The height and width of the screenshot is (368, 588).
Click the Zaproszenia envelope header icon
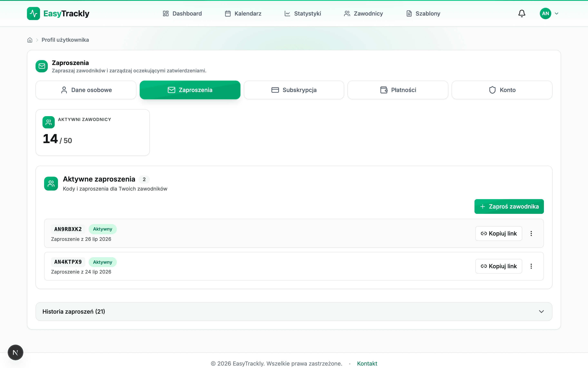point(42,66)
